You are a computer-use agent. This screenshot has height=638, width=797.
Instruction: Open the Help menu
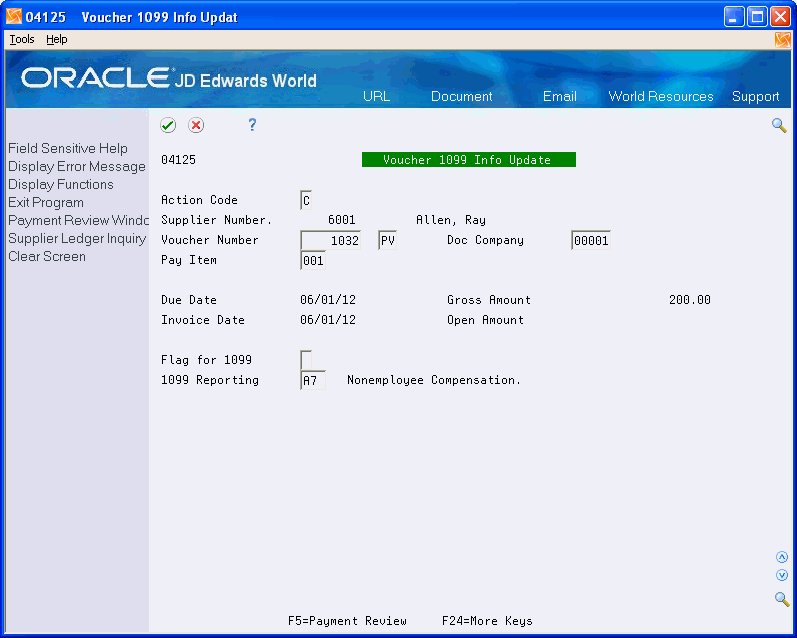coord(56,39)
